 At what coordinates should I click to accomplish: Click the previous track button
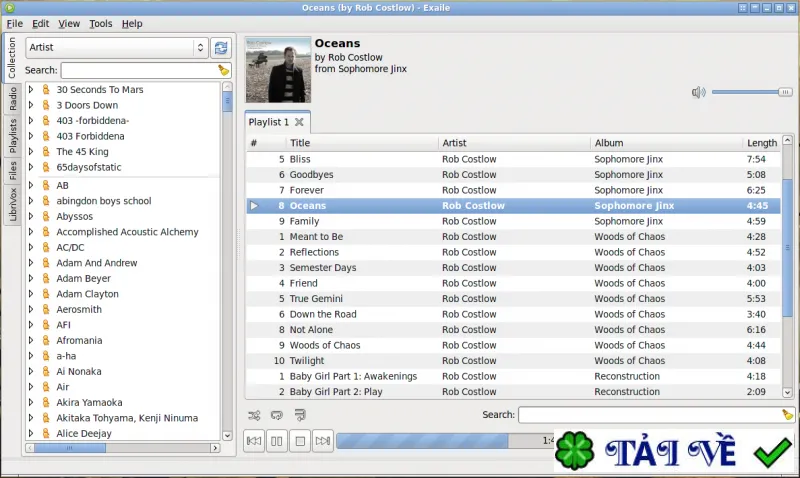tap(254, 441)
